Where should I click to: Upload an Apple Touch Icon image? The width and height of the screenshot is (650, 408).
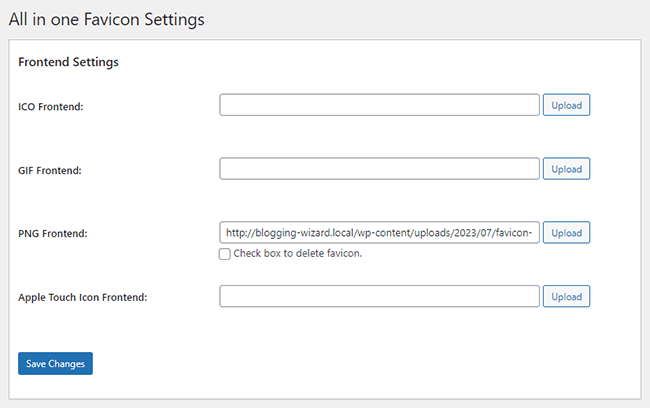(x=566, y=297)
